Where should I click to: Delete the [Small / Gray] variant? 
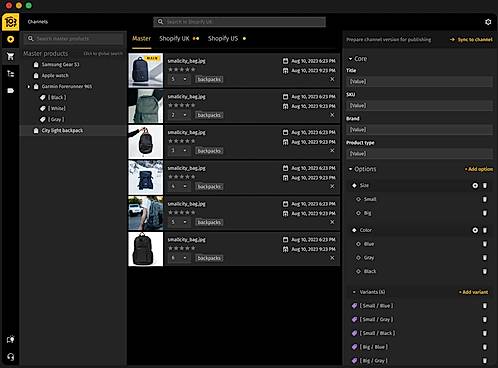pos(485,319)
